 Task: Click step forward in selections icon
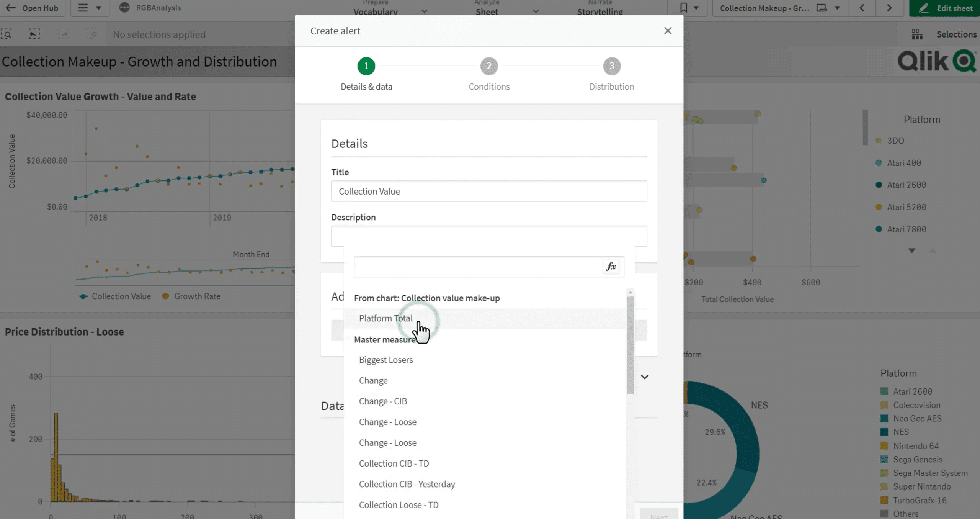pyautogui.click(x=63, y=34)
